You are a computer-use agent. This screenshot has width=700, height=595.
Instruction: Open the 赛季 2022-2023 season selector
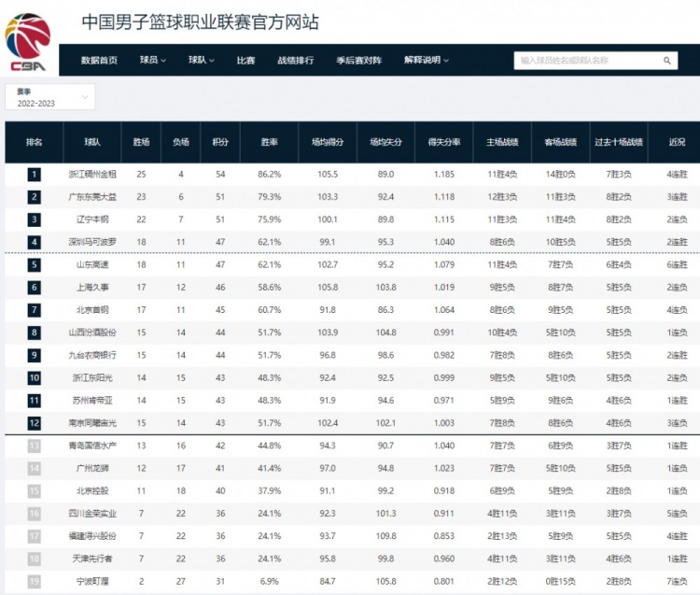point(50,97)
